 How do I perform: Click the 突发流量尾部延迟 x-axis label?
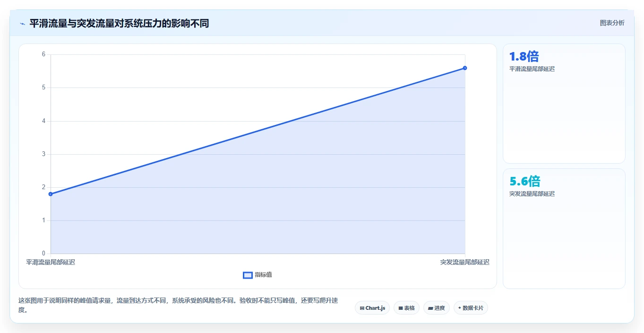(x=465, y=262)
